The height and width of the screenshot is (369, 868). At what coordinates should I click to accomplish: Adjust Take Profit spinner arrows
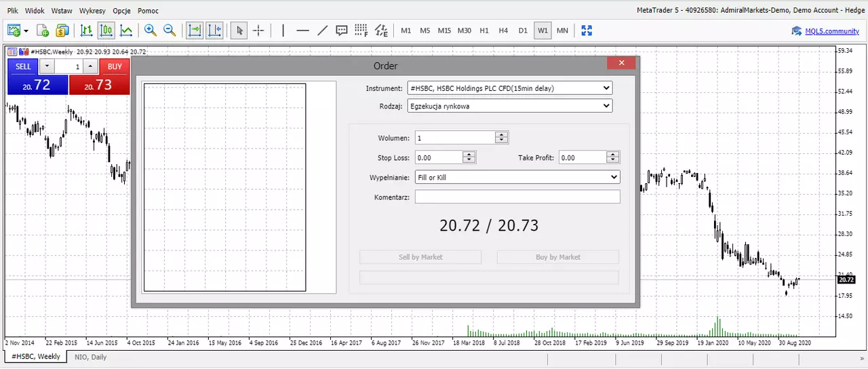click(613, 157)
